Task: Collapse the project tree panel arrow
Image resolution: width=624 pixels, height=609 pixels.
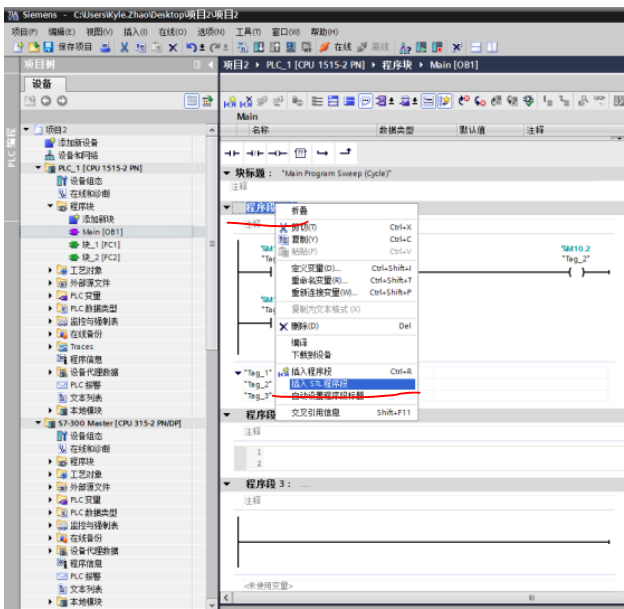Action: pos(211,65)
